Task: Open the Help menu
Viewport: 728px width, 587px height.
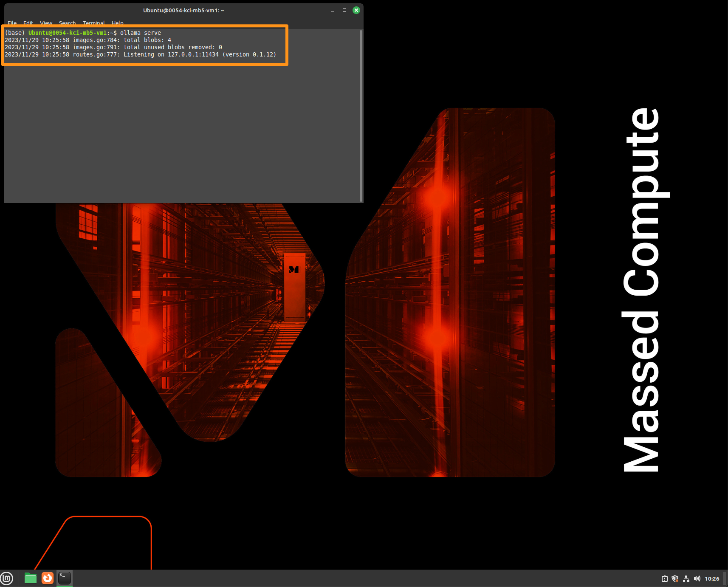Action: [x=117, y=23]
